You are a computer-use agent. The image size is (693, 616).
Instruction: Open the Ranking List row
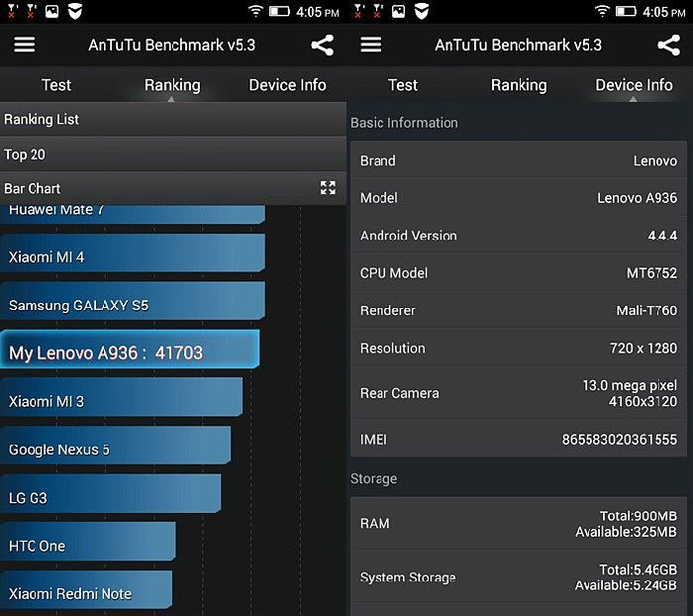tap(173, 120)
